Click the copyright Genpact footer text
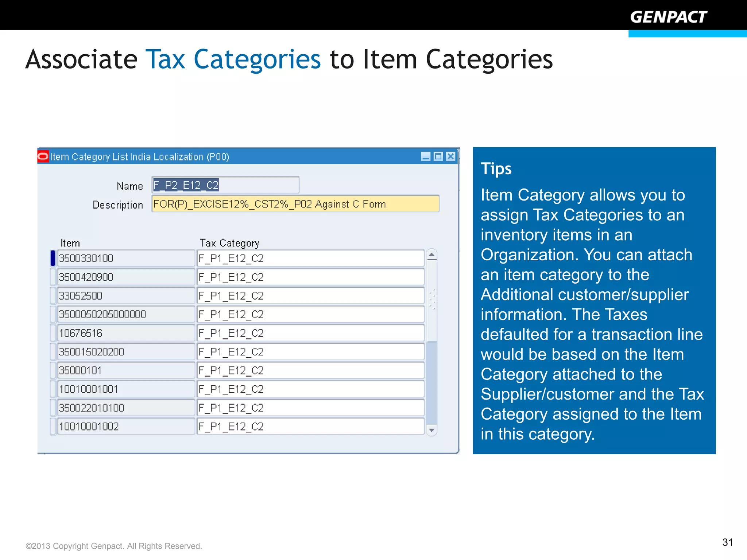 [114, 546]
